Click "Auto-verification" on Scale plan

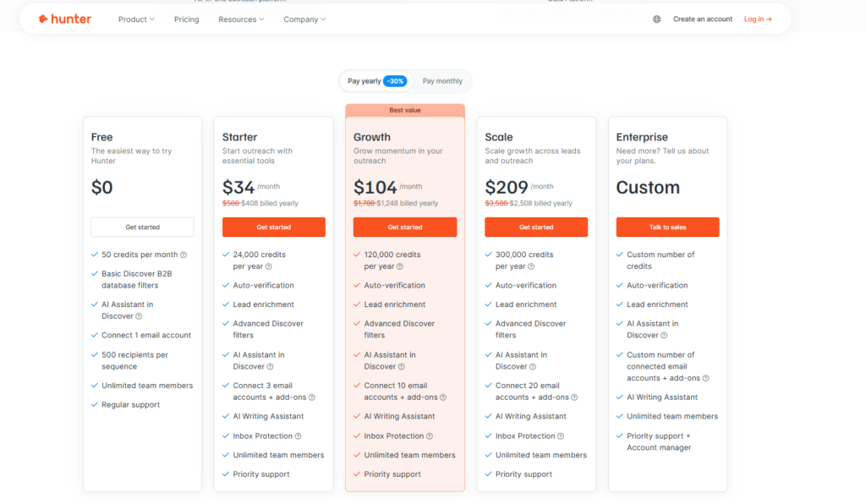pos(526,285)
